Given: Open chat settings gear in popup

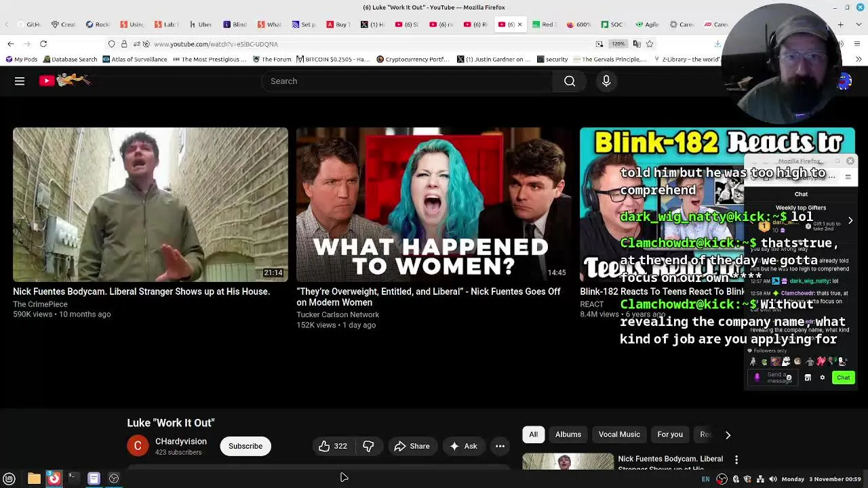Looking at the screenshot, I should pyautogui.click(x=822, y=378).
